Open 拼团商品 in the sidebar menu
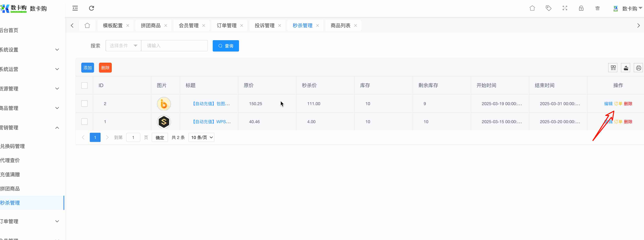 [10, 189]
